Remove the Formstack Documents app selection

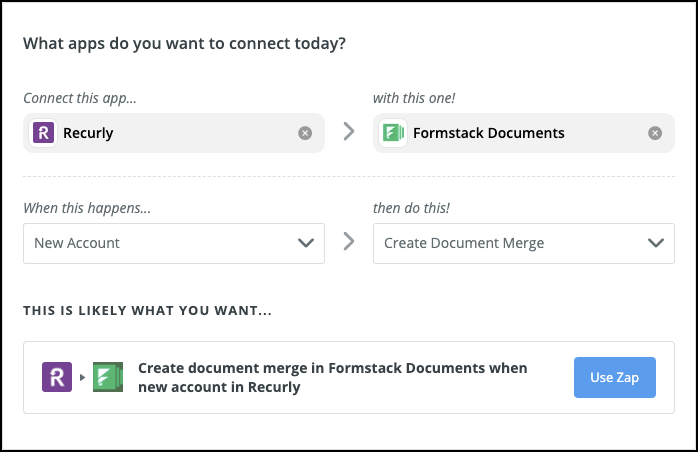pyautogui.click(x=655, y=133)
